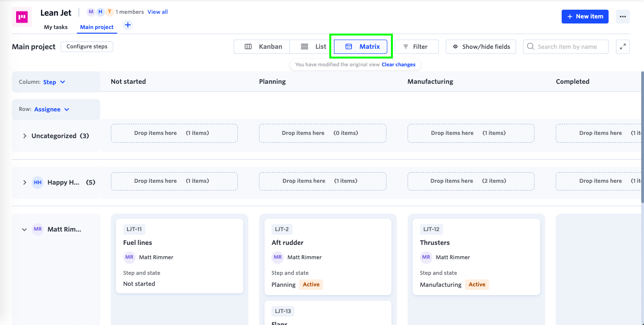
Task: Open the Row Assignee dropdown
Action: point(52,110)
